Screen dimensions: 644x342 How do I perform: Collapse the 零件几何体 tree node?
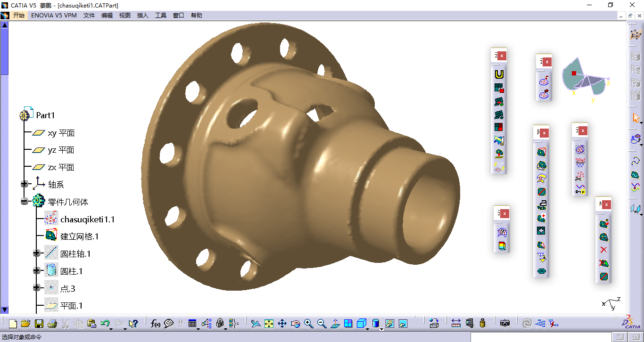coord(25,202)
